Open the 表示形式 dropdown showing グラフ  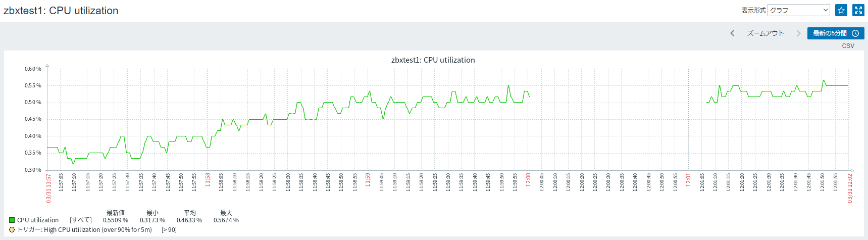coord(798,10)
